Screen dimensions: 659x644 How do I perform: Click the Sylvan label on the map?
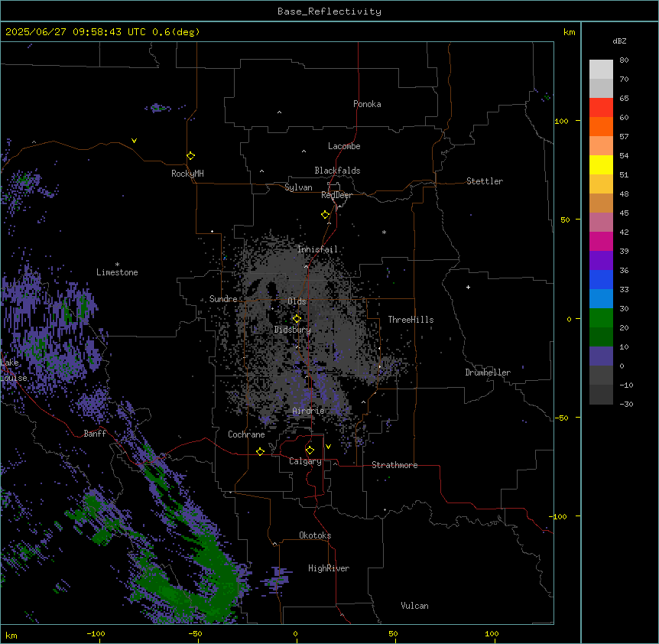coord(298,187)
